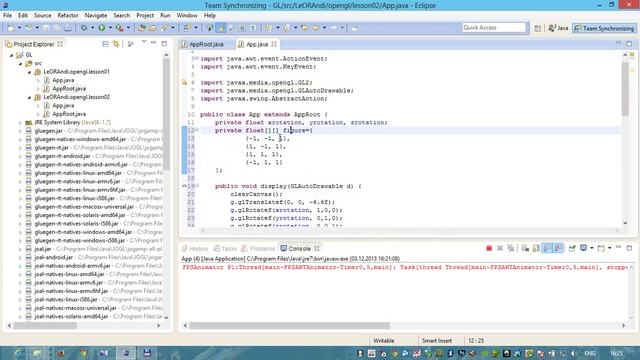Image resolution: width=640 pixels, height=360 pixels.
Task: Switch to the AppRoot.java editor tab
Action: pyautogui.click(x=206, y=44)
